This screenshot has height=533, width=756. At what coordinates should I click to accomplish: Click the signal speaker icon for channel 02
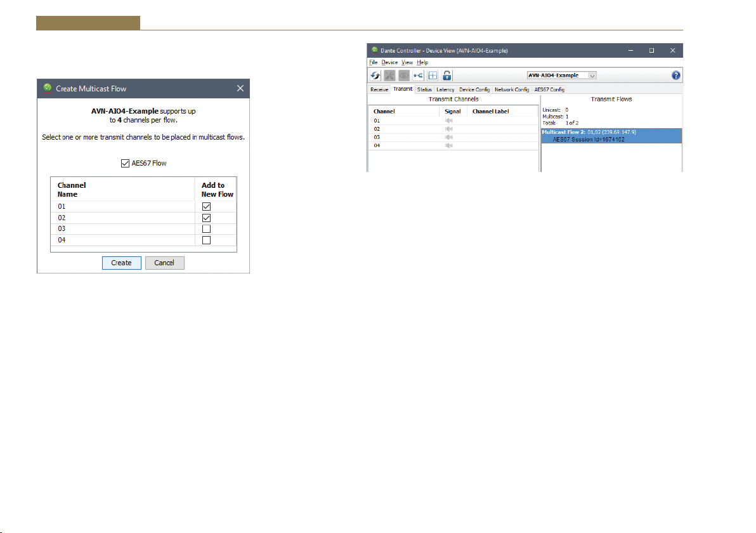(x=449, y=129)
